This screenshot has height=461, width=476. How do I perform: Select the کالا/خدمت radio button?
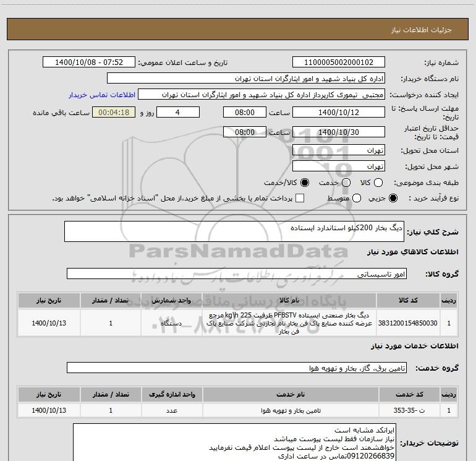pyautogui.click(x=305, y=183)
